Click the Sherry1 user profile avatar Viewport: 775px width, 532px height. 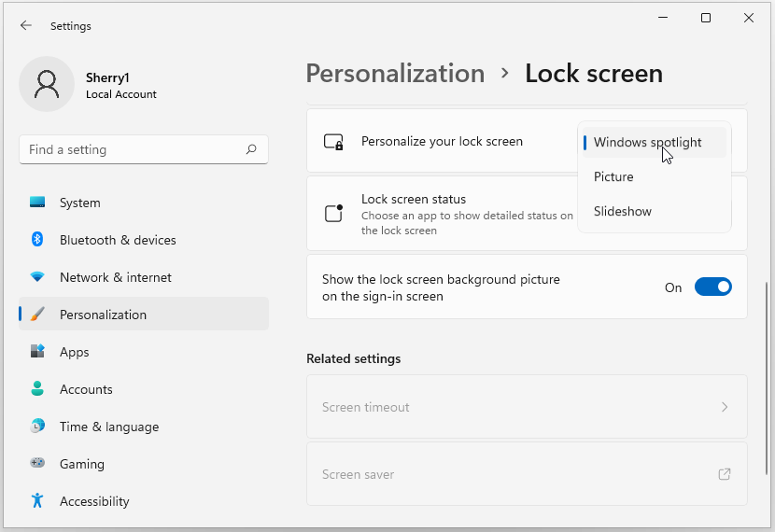[x=47, y=84]
